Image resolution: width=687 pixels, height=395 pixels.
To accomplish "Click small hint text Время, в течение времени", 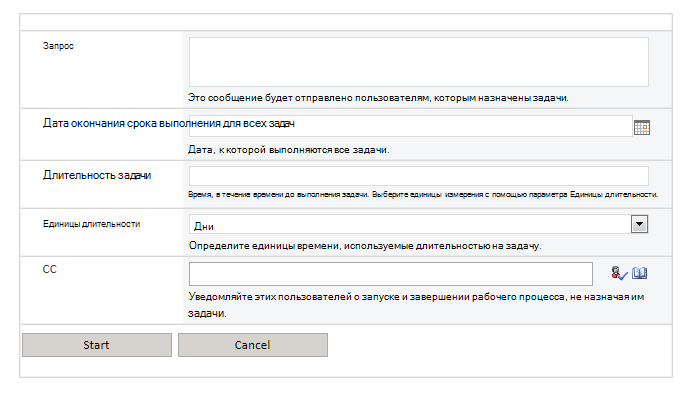I will pos(423,194).
